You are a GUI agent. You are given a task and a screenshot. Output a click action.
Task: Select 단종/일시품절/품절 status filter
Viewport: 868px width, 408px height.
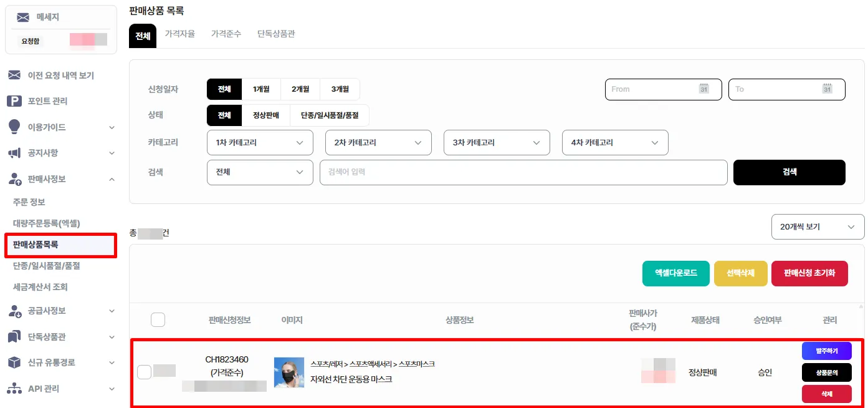pyautogui.click(x=330, y=115)
